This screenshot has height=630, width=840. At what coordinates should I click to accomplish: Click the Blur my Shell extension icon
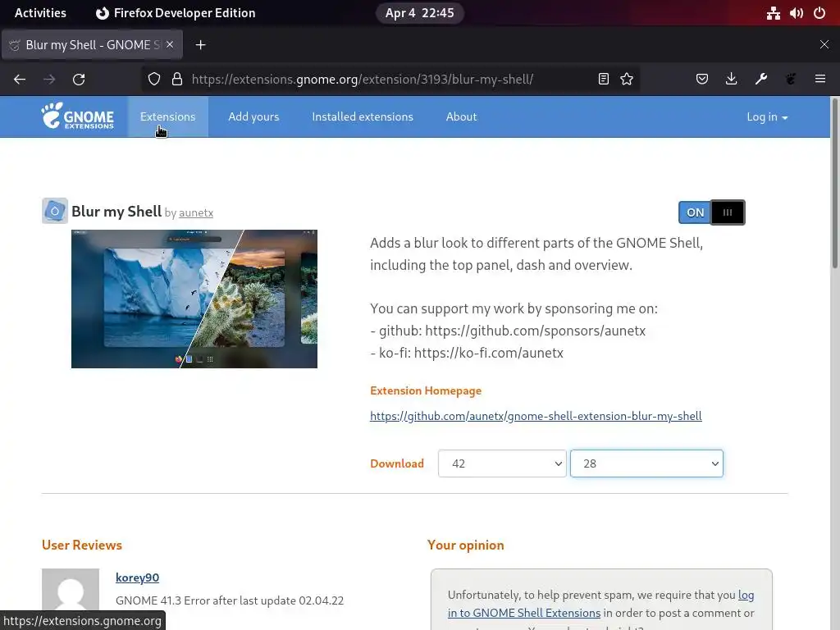click(x=55, y=211)
